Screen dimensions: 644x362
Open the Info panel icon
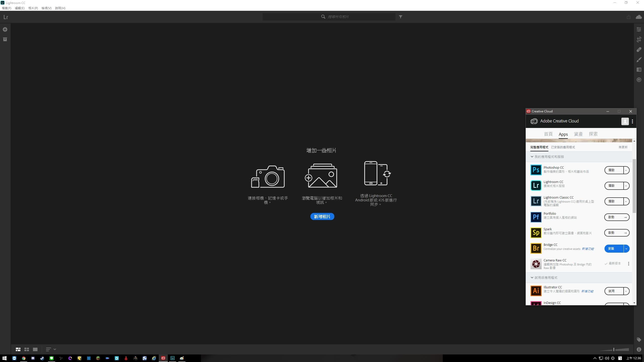pos(639,349)
